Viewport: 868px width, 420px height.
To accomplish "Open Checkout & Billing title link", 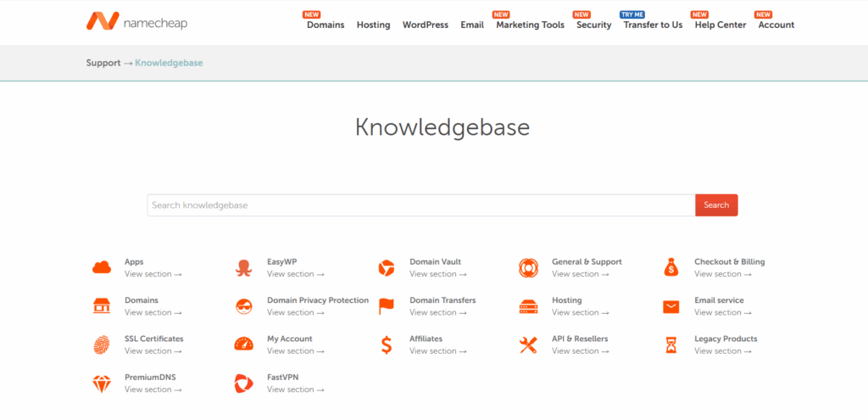I will [x=730, y=262].
